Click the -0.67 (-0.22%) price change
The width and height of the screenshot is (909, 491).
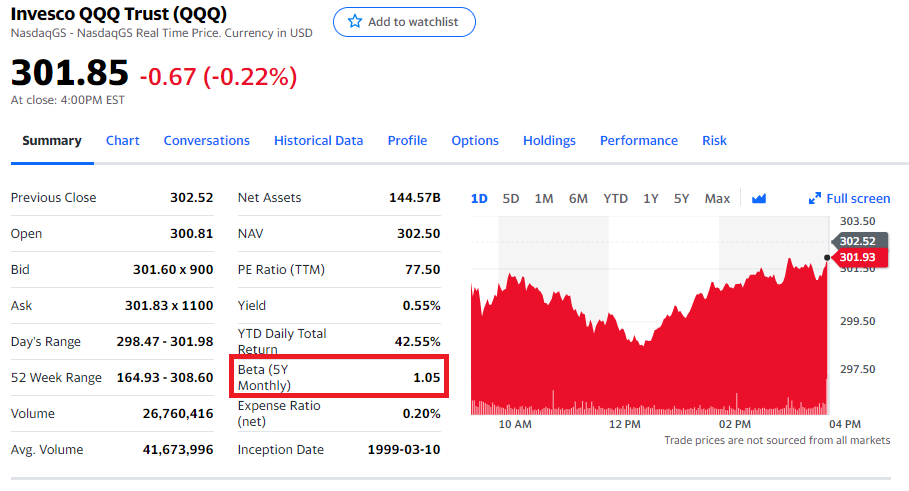click(x=219, y=77)
